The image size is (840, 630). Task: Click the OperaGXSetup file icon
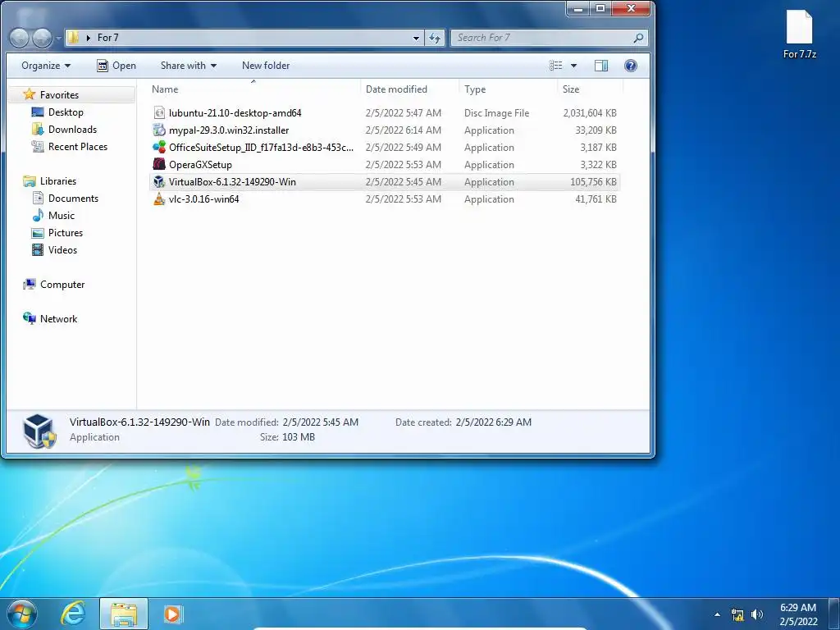click(159, 164)
